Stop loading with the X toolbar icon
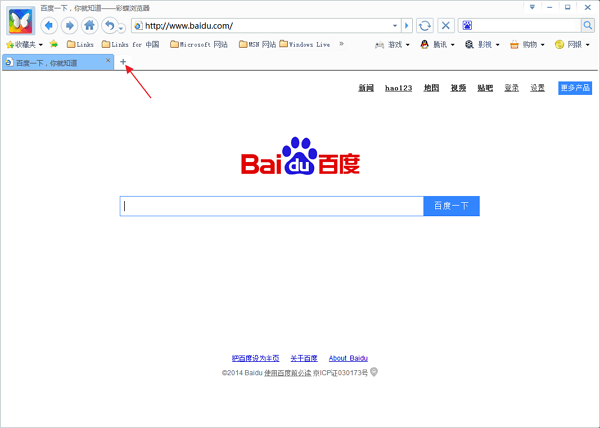This screenshot has width=600, height=428. click(445, 26)
